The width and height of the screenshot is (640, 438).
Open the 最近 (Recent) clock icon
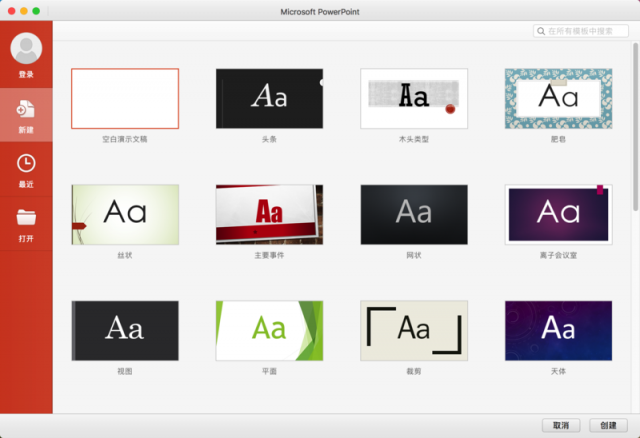coord(26,163)
